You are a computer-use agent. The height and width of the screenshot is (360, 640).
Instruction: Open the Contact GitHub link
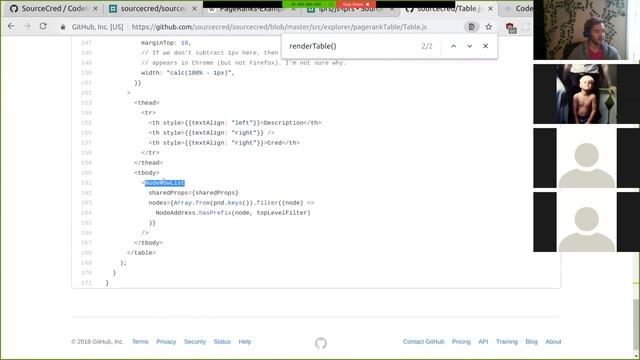click(423, 342)
